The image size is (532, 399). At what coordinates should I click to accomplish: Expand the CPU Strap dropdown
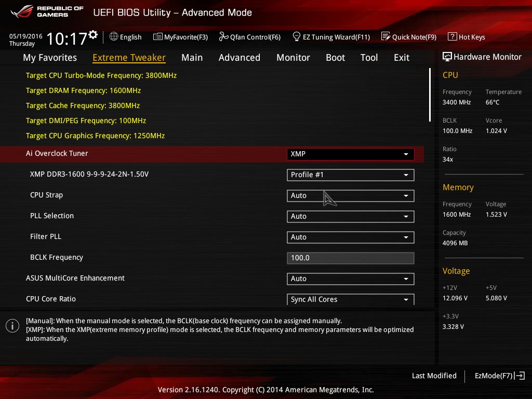(350, 196)
